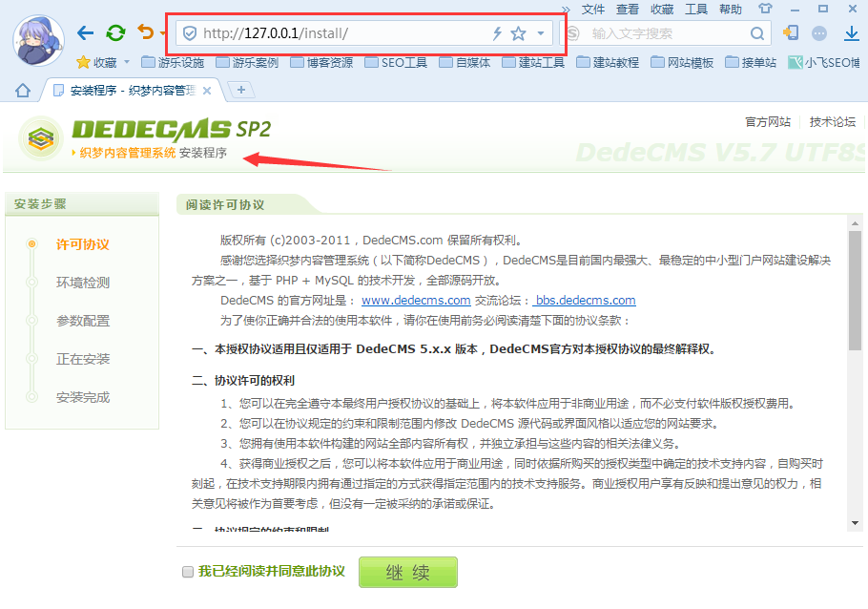Open the 游乐设施 bookmark folder
The image size is (868, 609).
click(x=173, y=63)
